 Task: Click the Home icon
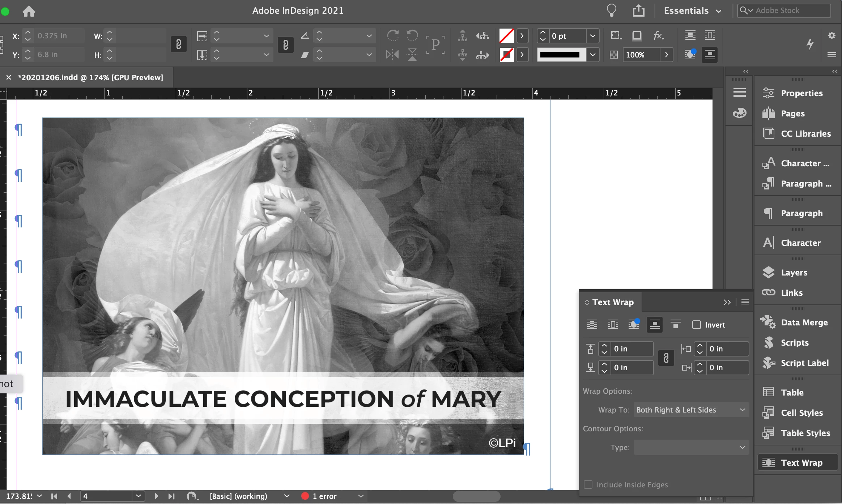click(29, 11)
